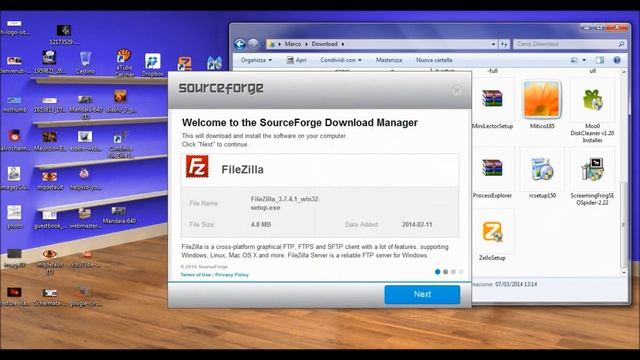
Task: Click Download in the address breadcrumb
Action: click(x=324, y=44)
